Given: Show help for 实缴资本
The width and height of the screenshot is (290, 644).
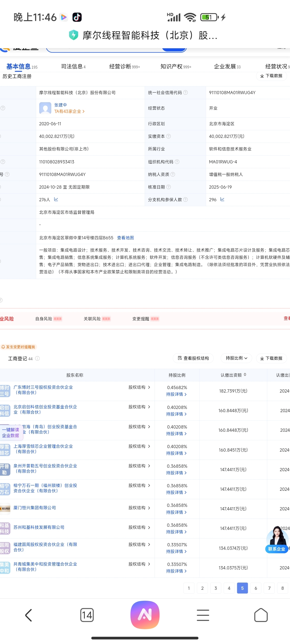Looking at the screenshot, I should [x=169, y=136].
